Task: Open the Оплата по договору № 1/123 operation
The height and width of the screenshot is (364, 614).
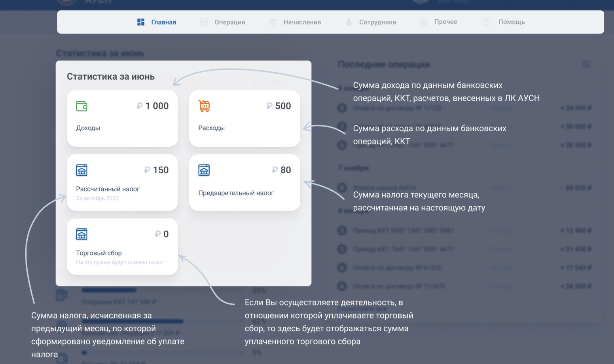Action: pos(397,108)
